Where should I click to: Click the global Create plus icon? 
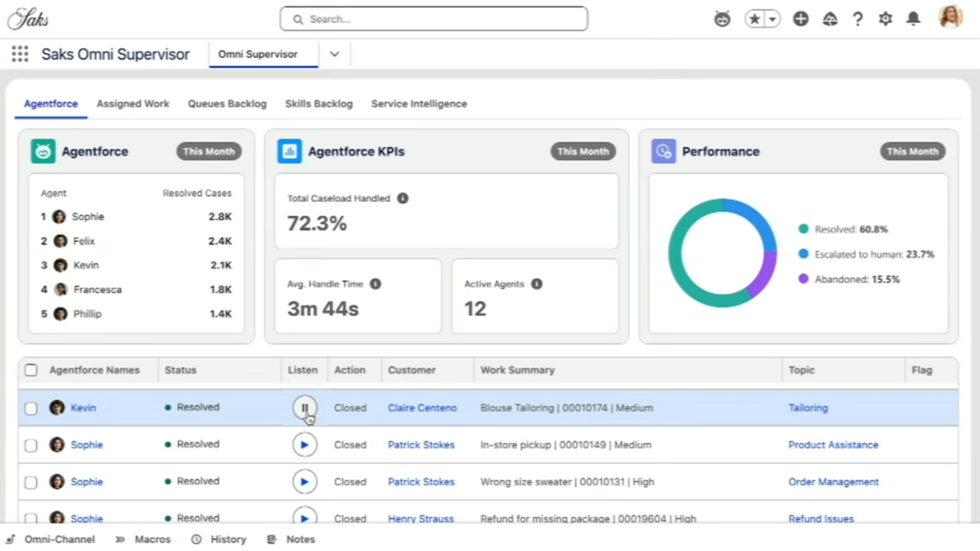pos(801,19)
